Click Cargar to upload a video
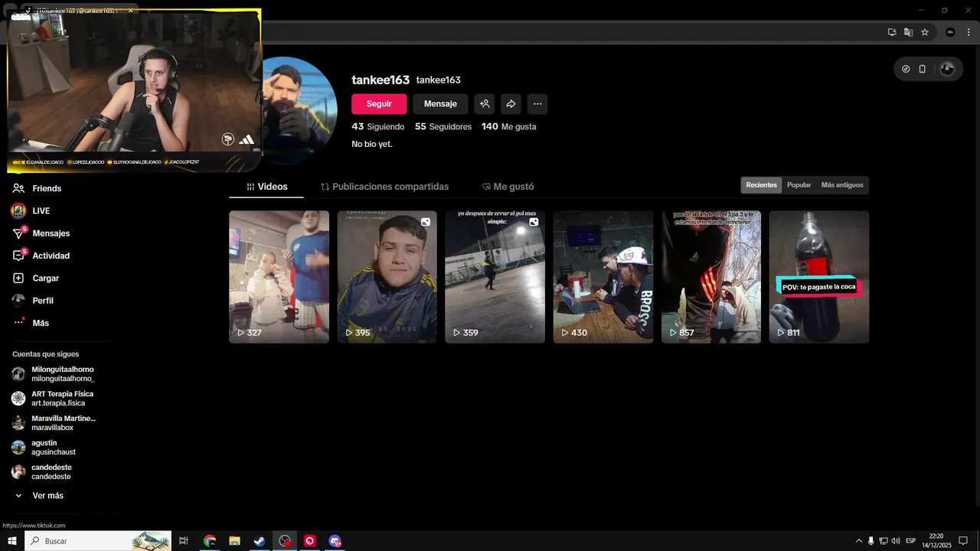This screenshot has height=551, width=980. pos(45,279)
